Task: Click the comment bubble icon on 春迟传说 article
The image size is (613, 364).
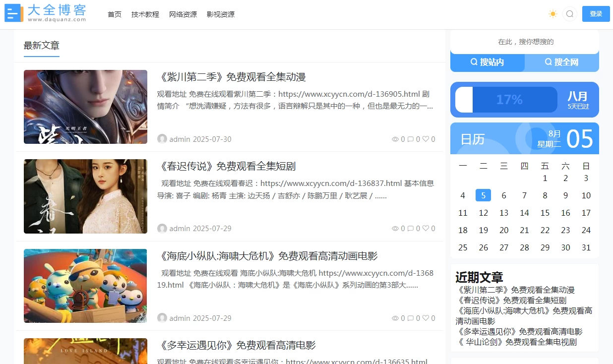Action: coord(411,228)
